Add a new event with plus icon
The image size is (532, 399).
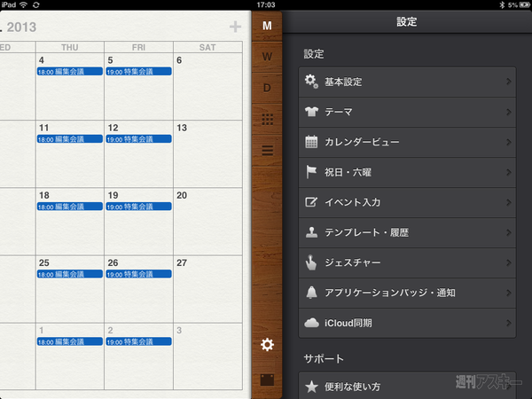235,27
